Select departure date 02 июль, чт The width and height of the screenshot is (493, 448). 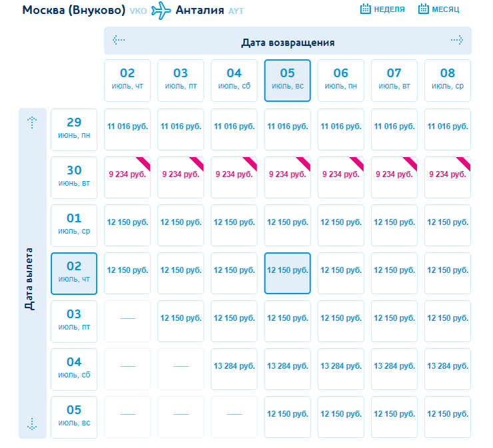(74, 274)
